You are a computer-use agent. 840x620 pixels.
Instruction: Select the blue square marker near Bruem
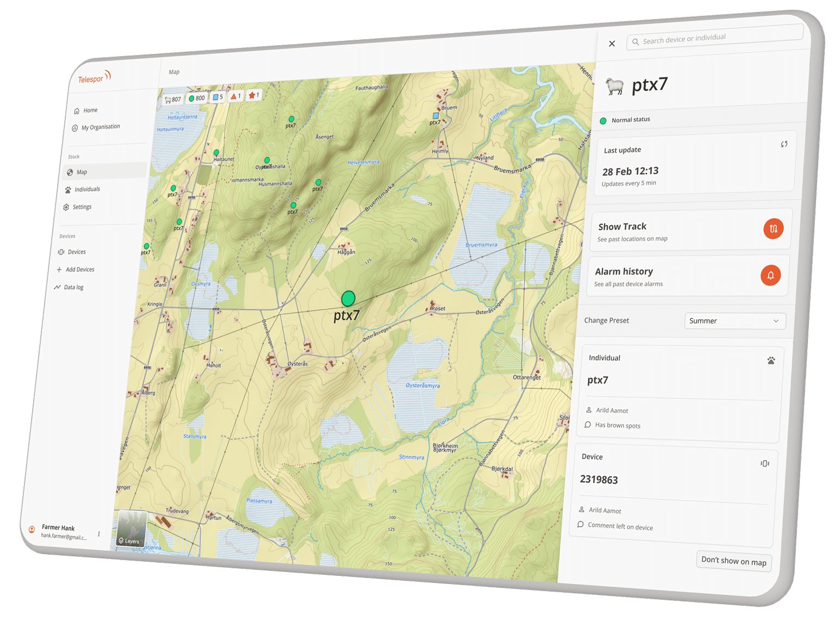click(435, 116)
